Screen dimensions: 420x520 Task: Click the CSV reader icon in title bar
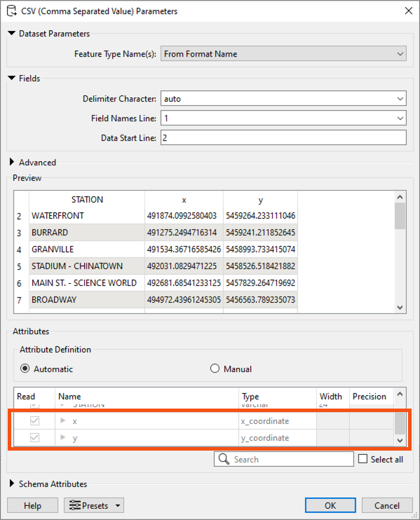11,11
